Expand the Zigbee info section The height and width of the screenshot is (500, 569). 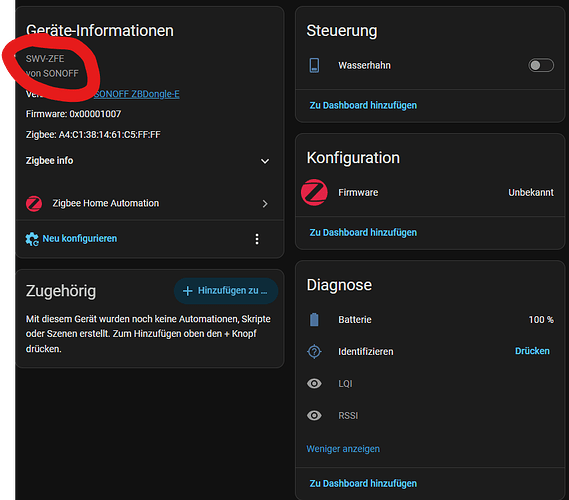click(x=148, y=161)
